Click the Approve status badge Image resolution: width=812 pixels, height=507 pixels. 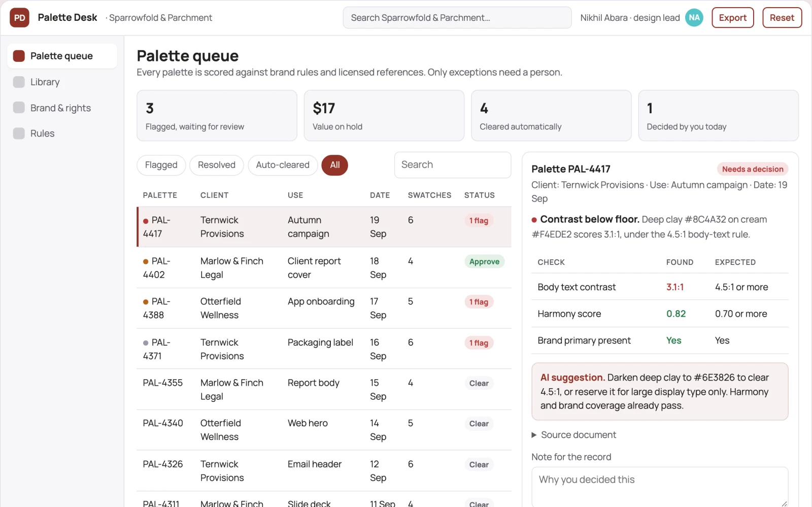[x=484, y=262]
